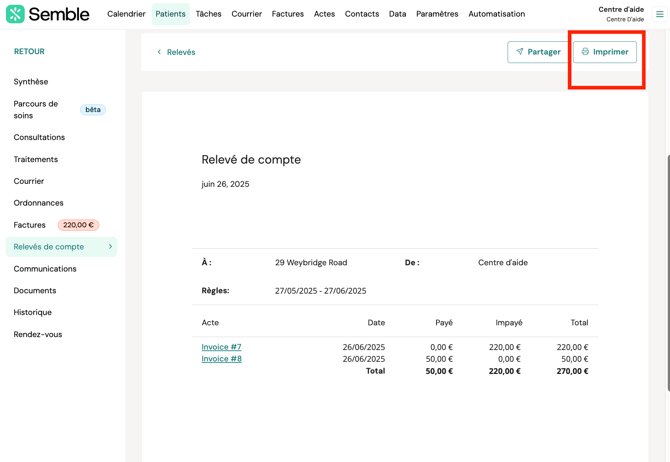Open the Paramètres menu

437,14
